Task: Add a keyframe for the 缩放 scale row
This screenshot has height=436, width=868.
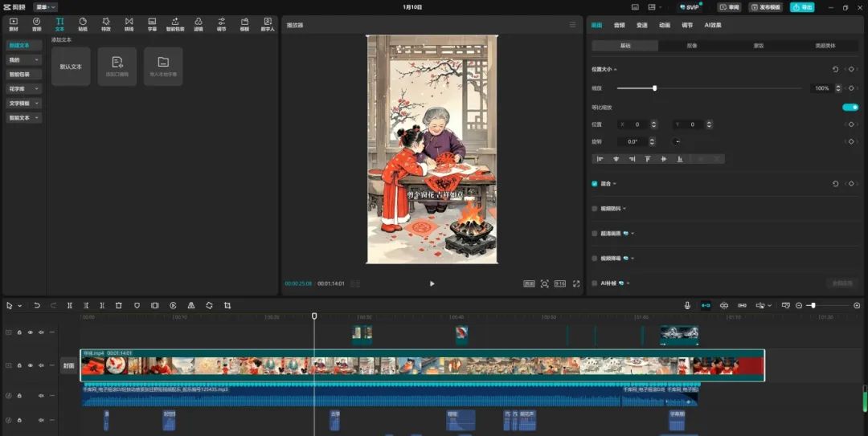Action: click(x=851, y=88)
